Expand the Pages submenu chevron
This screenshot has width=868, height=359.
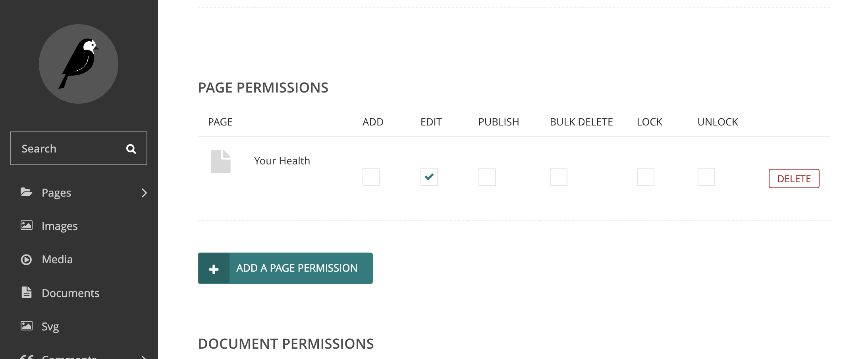144,193
